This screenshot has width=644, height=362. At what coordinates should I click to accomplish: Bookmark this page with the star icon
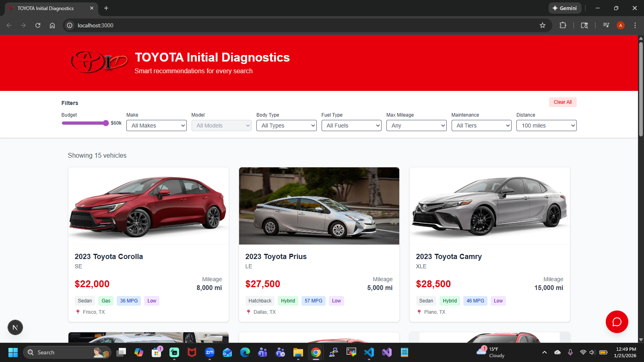pos(543,25)
